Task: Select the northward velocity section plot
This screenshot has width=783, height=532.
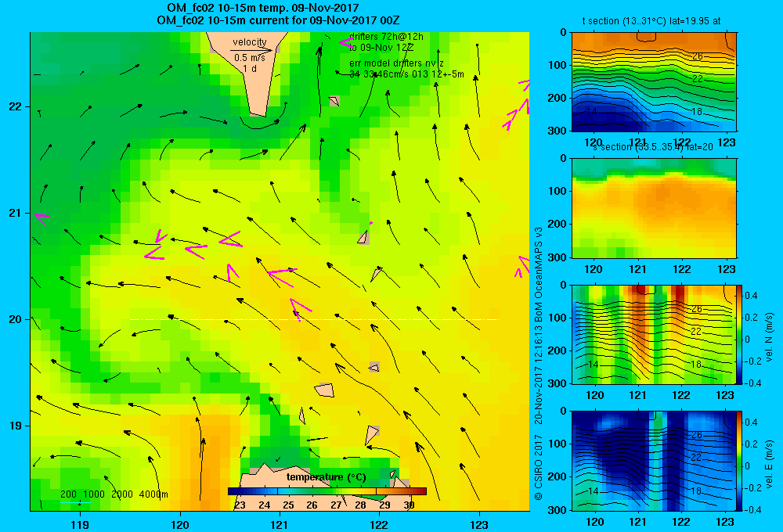Action: pyautogui.click(x=654, y=334)
